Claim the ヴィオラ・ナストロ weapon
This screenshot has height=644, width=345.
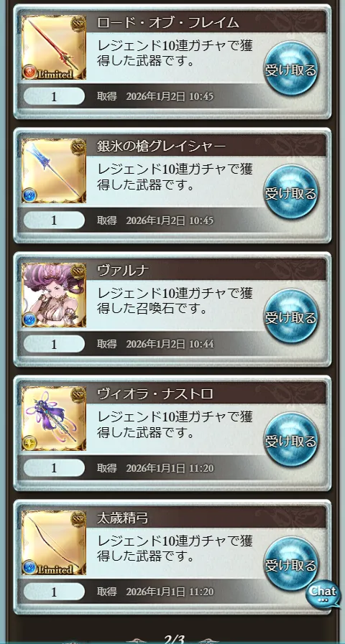[290, 440]
